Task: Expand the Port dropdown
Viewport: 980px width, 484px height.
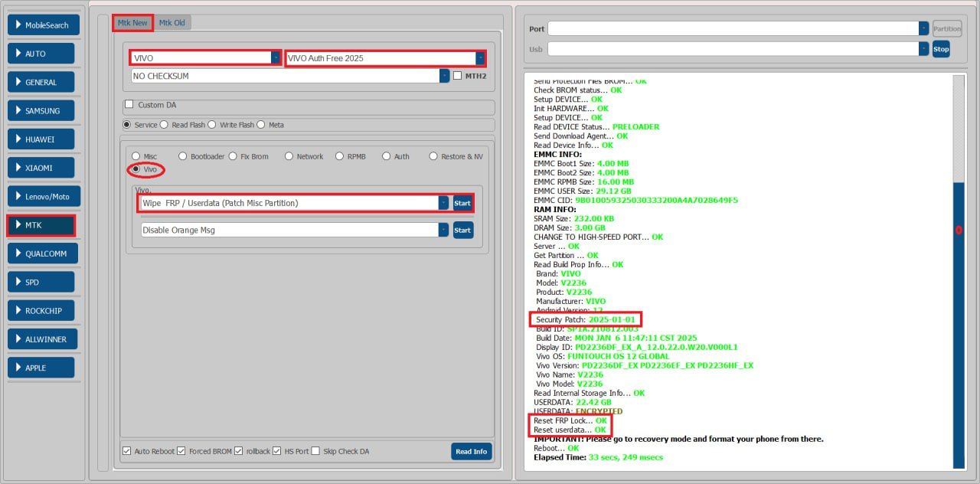Action: [x=923, y=28]
